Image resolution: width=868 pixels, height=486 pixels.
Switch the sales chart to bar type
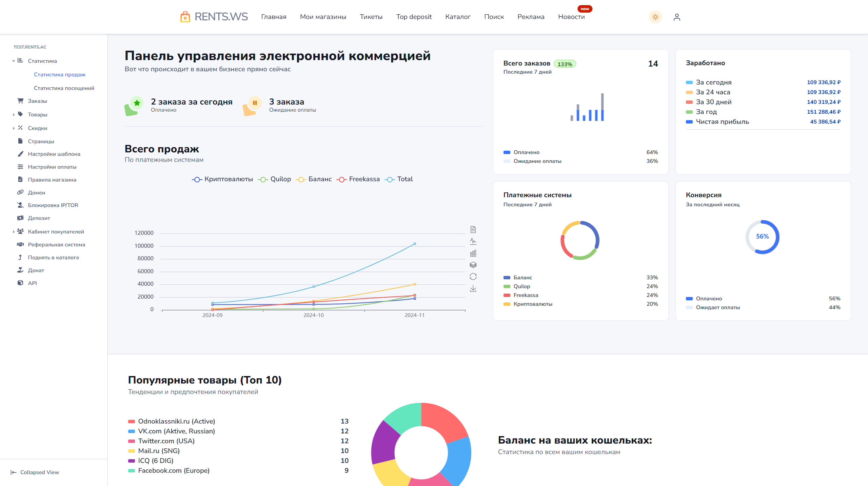[473, 253]
